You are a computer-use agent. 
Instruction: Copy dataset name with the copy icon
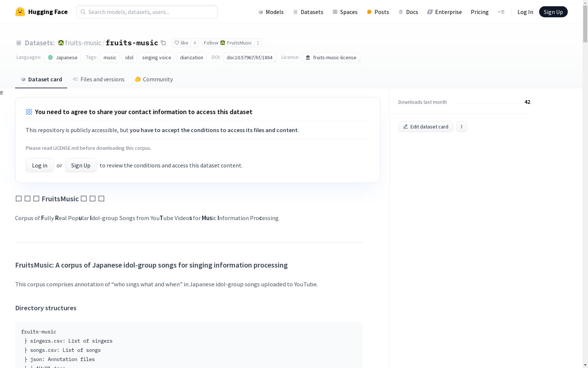164,43
